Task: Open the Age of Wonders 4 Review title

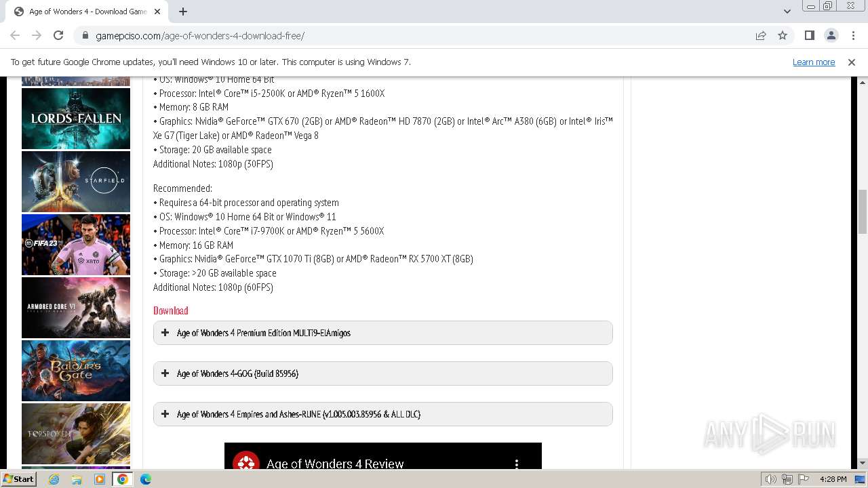Action: coord(335,464)
